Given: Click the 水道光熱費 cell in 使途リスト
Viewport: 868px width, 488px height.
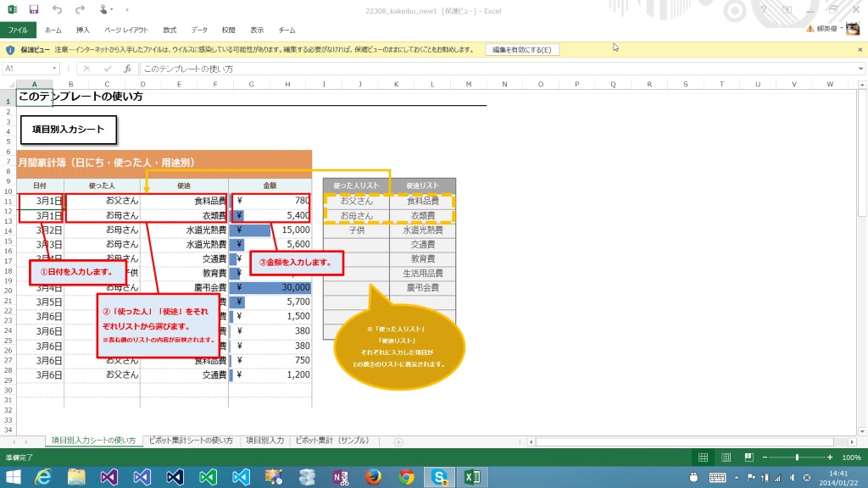Looking at the screenshot, I should (422, 230).
